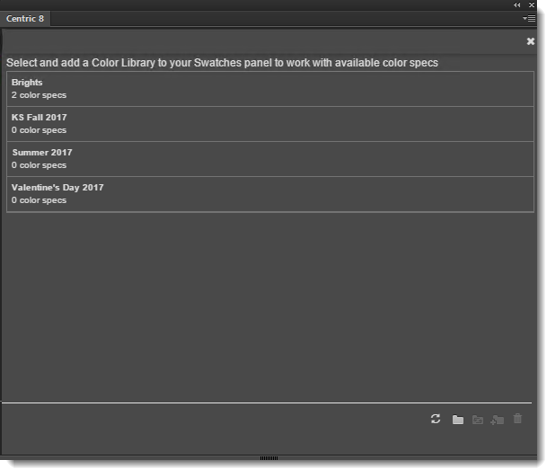The width and height of the screenshot is (552, 475).
Task: Close the floating panel window
Action: (532, 5)
